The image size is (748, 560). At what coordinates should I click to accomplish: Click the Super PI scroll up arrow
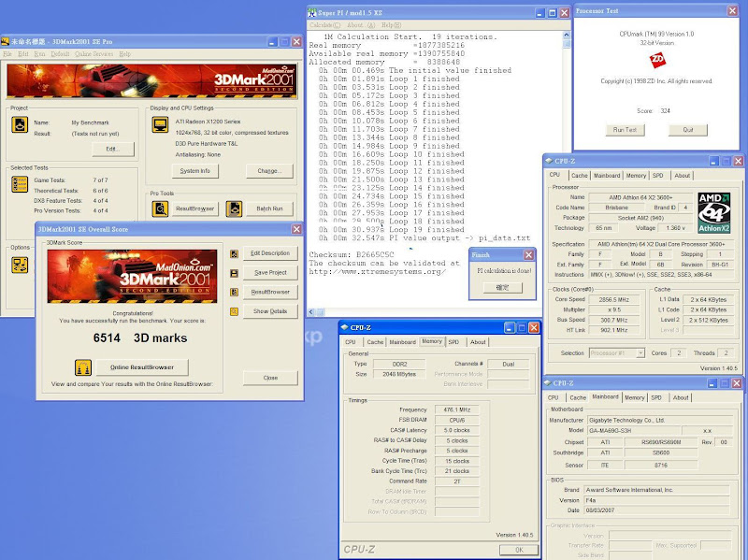[567, 35]
